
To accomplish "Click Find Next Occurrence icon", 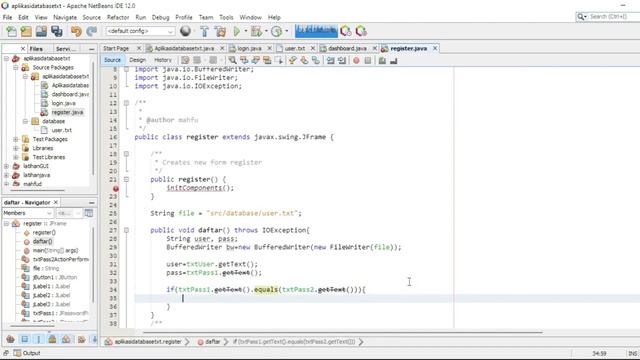I will (x=256, y=60).
